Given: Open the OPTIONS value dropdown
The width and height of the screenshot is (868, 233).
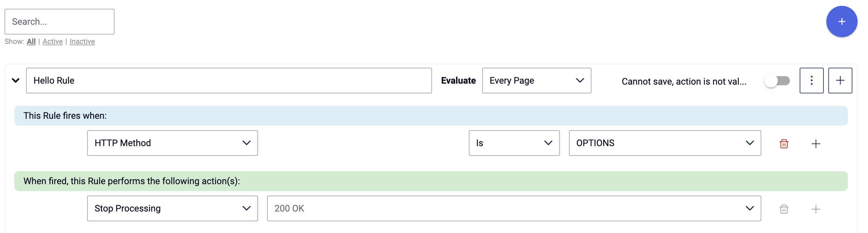Looking at the screenshot, I should tap(664, 143).
